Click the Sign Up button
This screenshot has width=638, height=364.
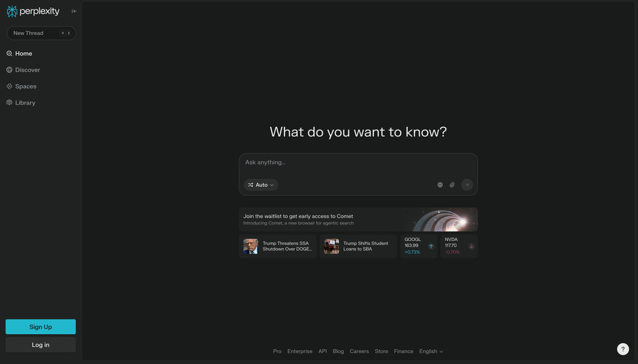(x=41, y=327)
